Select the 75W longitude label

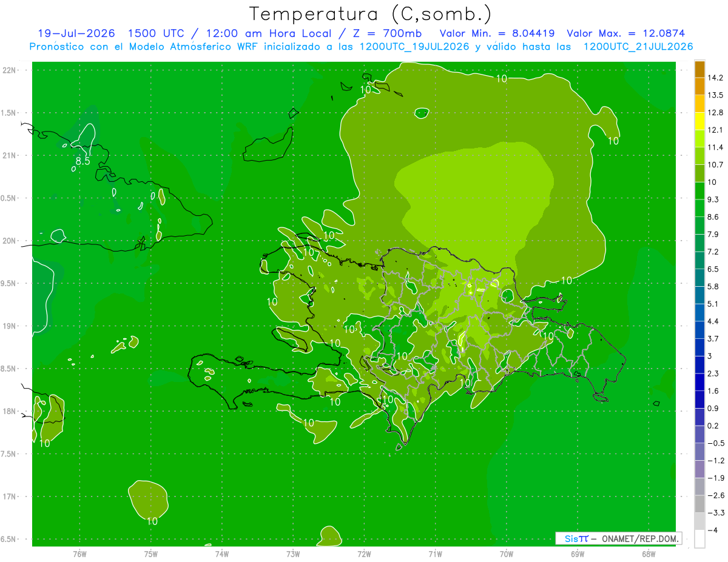[151, 554]
